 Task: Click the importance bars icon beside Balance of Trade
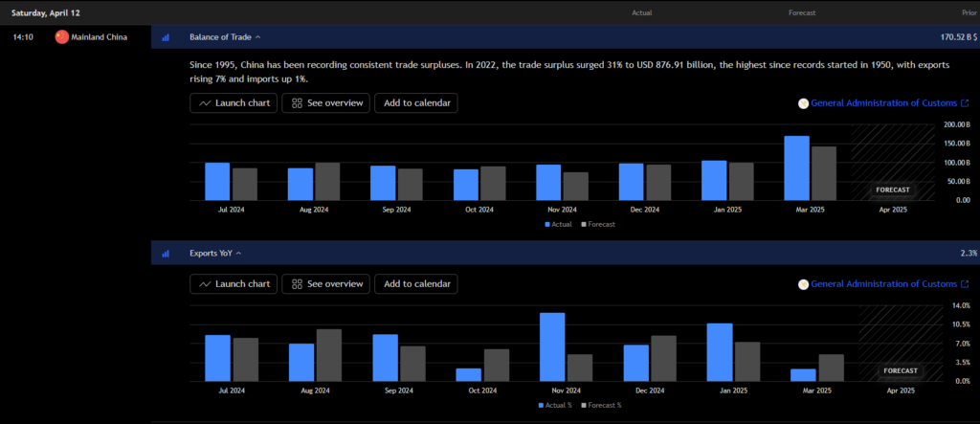(x=166, y=37)
